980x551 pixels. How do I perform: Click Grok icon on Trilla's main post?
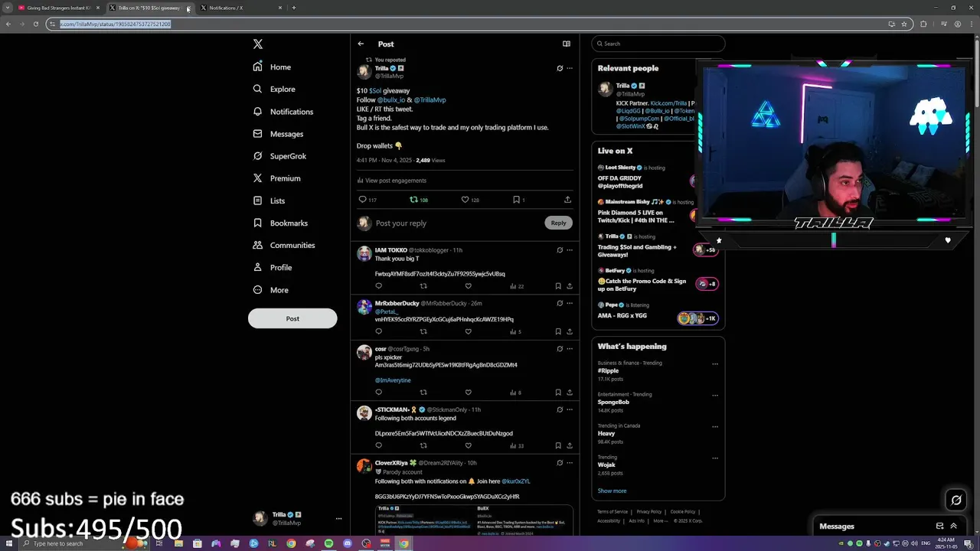(x=560, y=68)
